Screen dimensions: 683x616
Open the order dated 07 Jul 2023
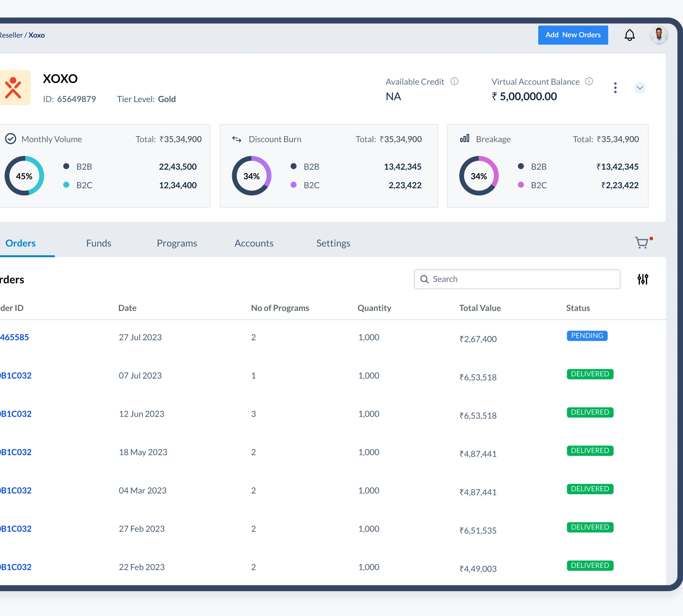(x=16, y=376)
